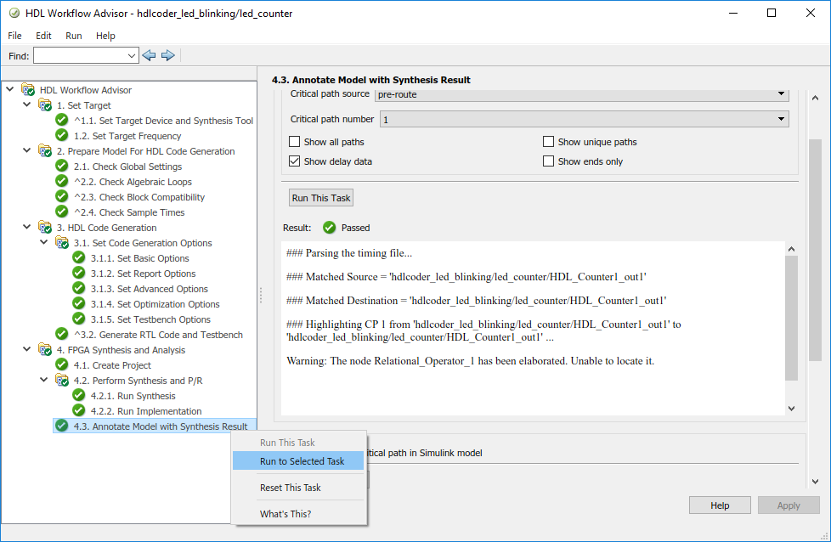Click the folder icon for Set Target
831x542 pixels.
(45, 105)
